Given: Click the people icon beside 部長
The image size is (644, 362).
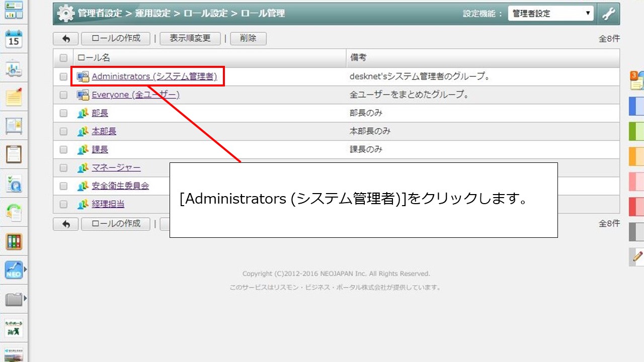Looking at the screenshot, I should click(83, 113).
